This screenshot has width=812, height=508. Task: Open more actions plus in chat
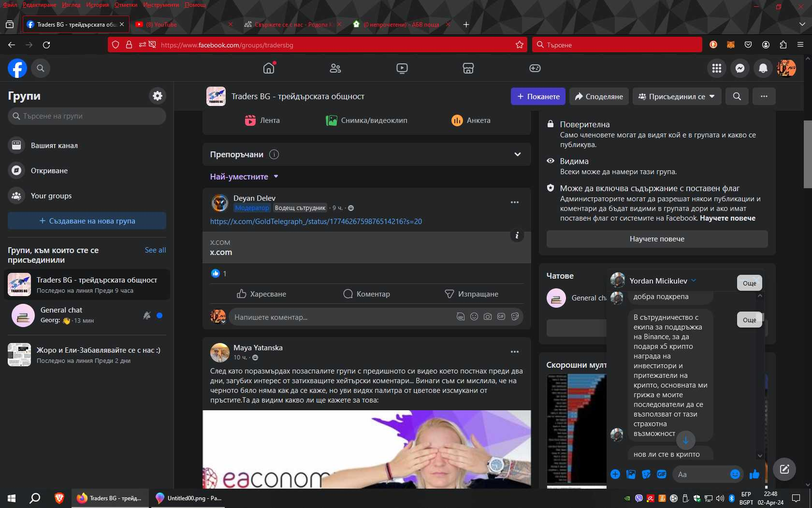[615, 474]
